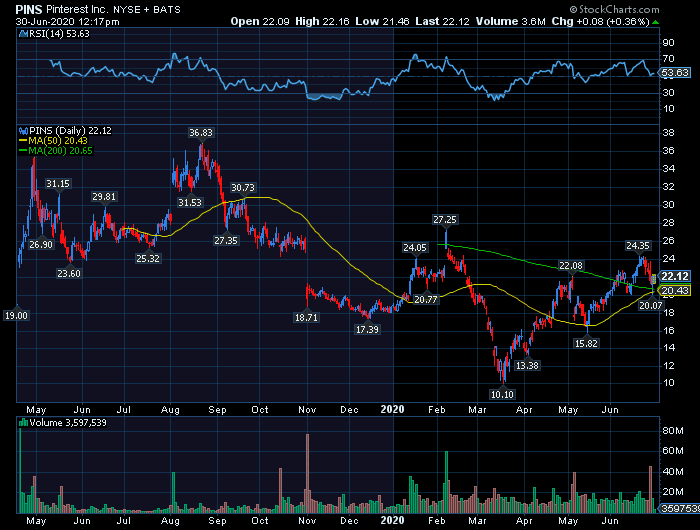
Task: Click the RSI current value label 53.63
Action: tap(675, 73)
